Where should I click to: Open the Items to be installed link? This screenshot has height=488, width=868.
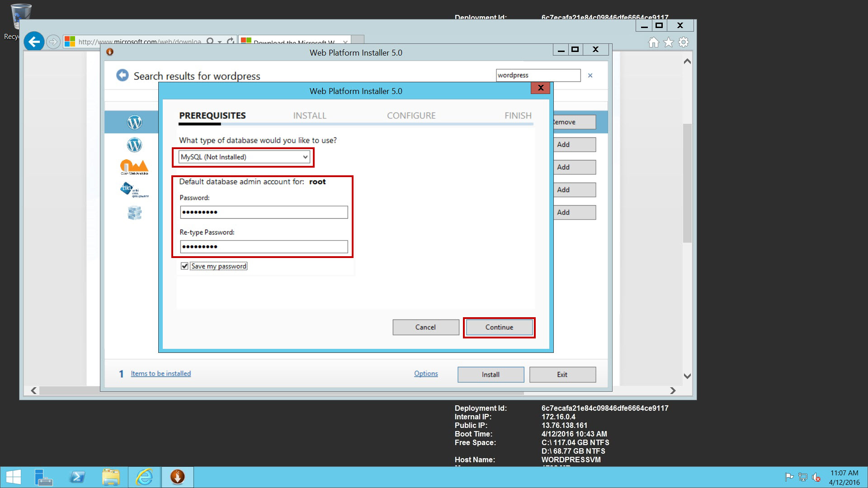coord(161,374)
